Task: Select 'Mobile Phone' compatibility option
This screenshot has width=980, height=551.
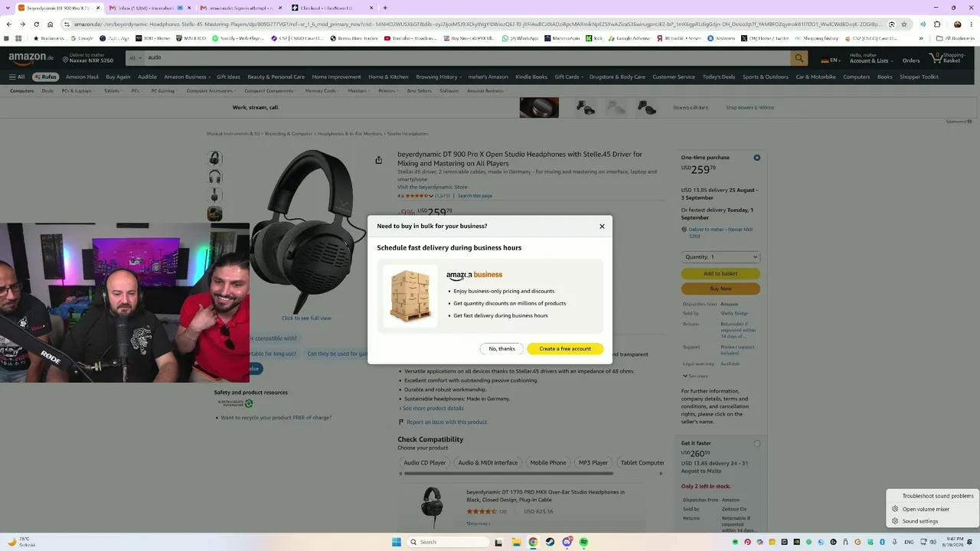Action: click(x=548, y=463)
